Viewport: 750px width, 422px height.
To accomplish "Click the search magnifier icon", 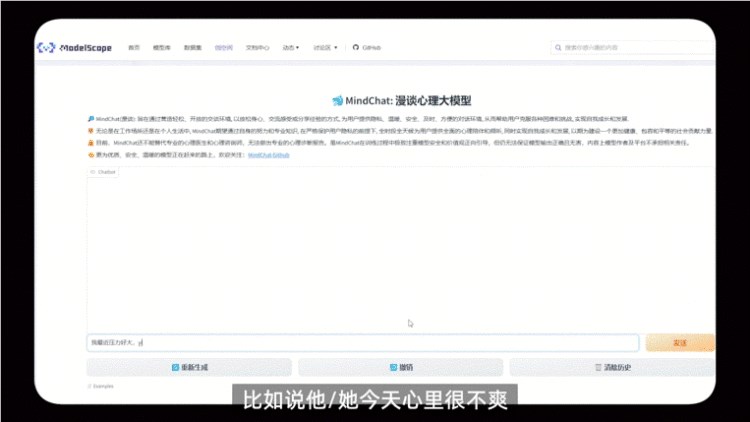I will [559, 47].
